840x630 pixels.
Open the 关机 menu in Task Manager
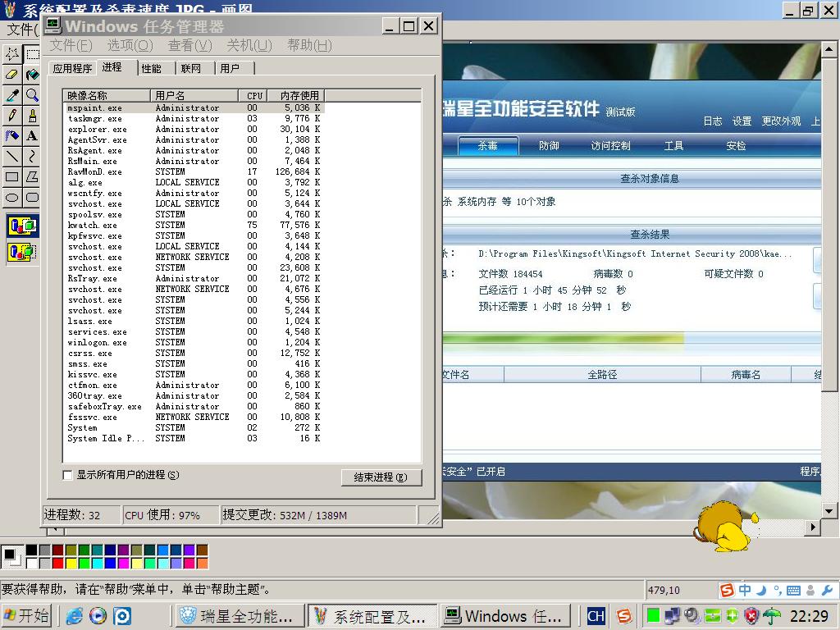[x=249, y=46]
